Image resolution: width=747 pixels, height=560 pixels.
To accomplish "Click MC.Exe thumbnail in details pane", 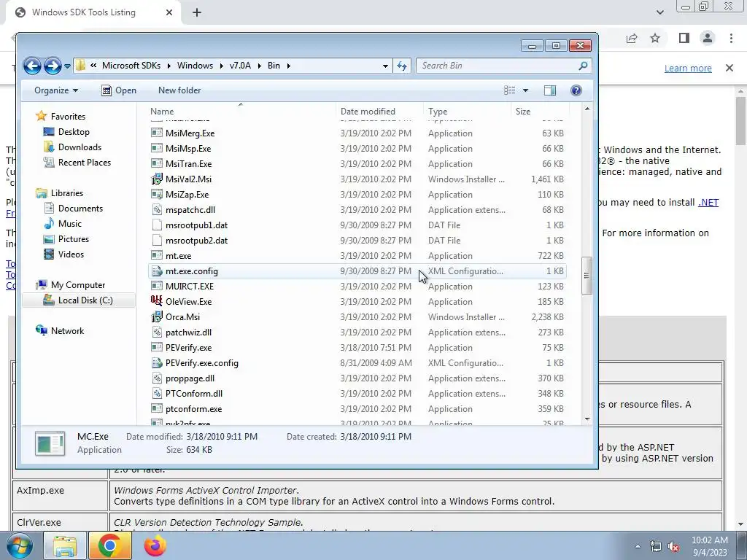I will pyautogui.click(x=50, y=443).
